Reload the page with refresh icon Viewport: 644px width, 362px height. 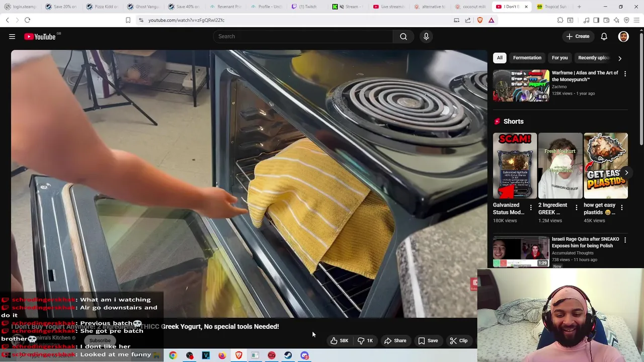click(x=27, y=20)
